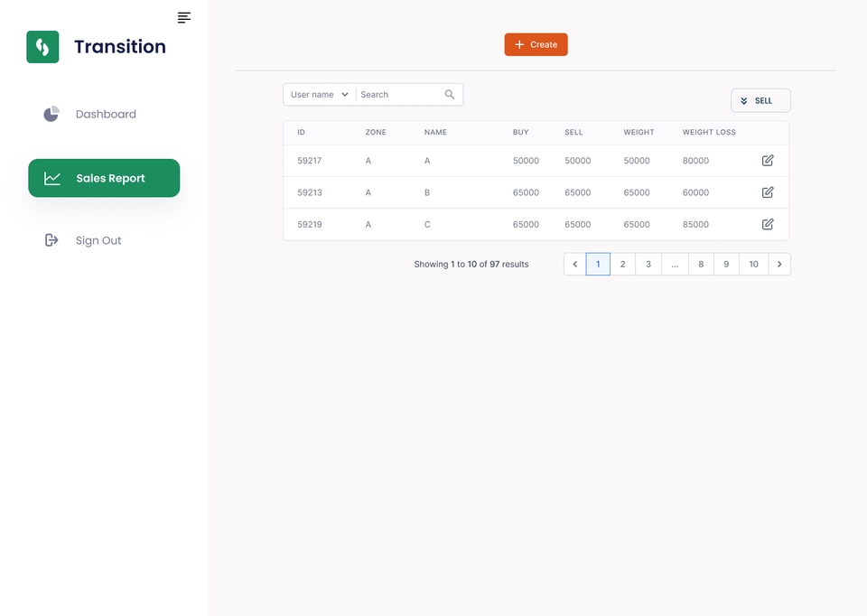
Task: Go to pagination page 9
Action: tap(726, 265)
